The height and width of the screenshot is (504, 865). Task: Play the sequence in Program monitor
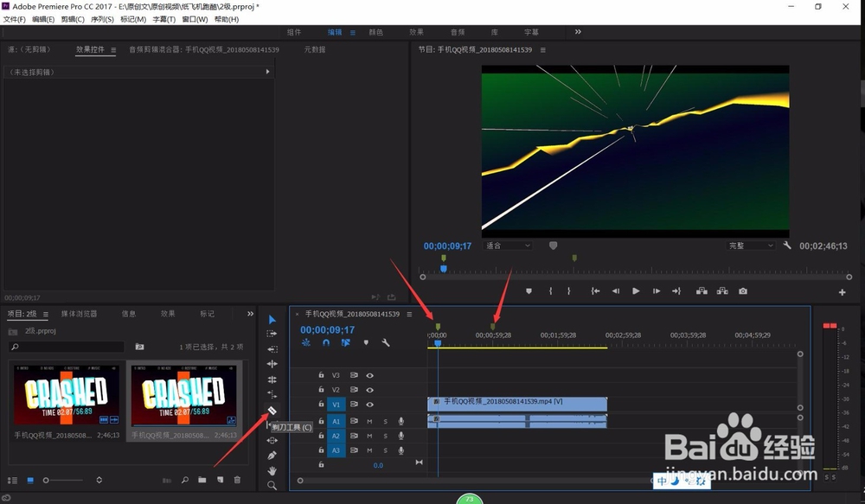click(x=636, y=291)
